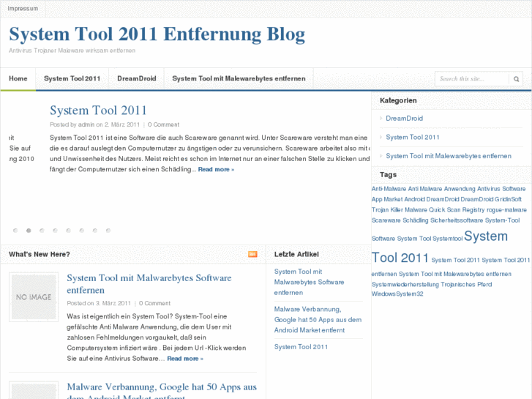Click the Android tag

414,199
